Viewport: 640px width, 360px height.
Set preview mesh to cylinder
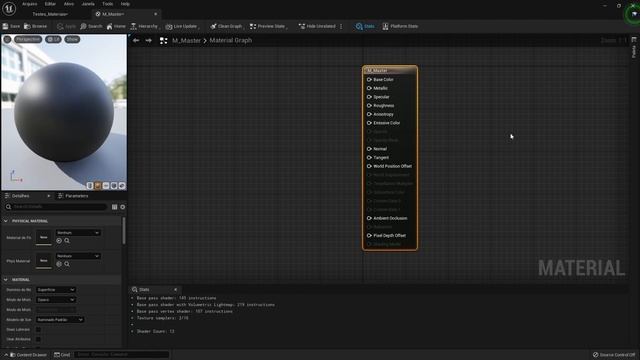click(90, 186)
